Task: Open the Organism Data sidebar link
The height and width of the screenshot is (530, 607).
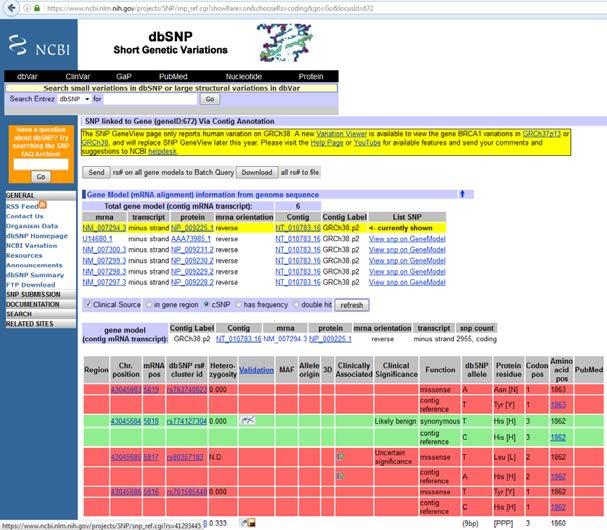Action: (x=32, y=226)
